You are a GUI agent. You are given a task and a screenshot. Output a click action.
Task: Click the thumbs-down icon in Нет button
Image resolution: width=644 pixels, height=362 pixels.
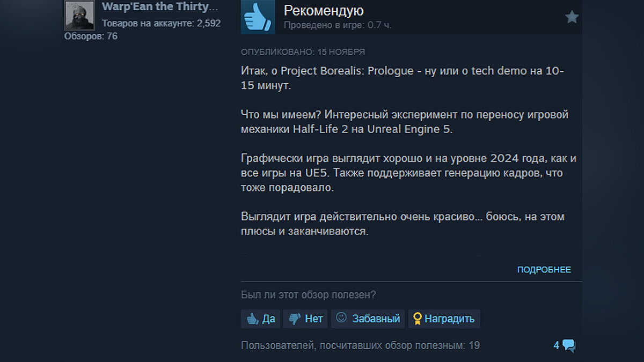click(x=294, y=319)
